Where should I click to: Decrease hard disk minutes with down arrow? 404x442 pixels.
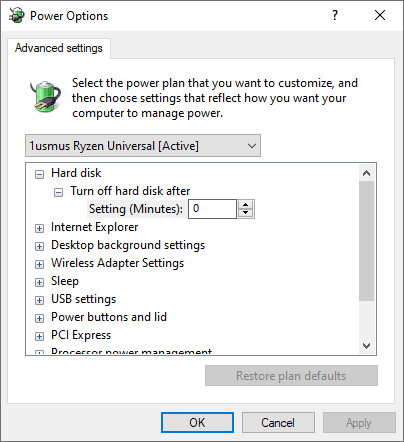point(246,213)
